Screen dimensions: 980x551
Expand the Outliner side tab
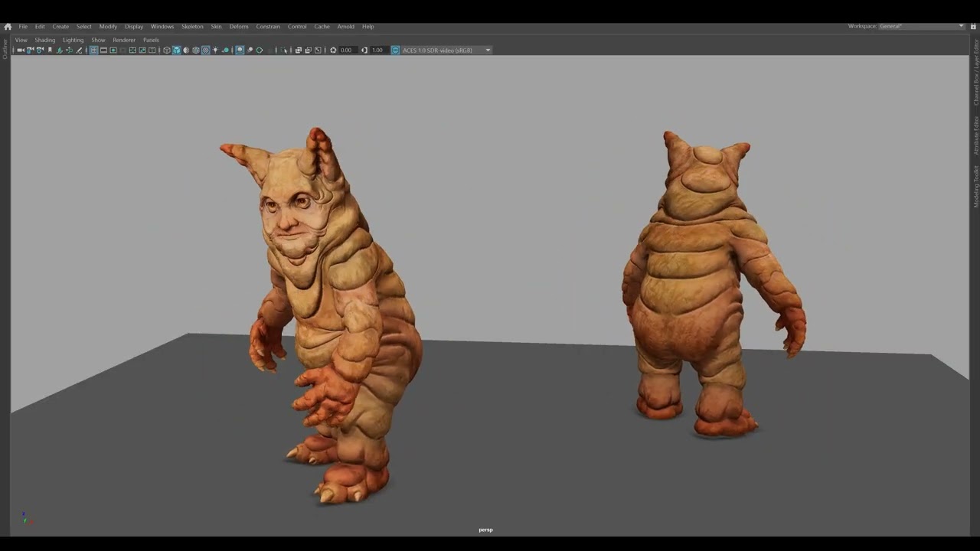pyautogui.click(x=5, y=48)
